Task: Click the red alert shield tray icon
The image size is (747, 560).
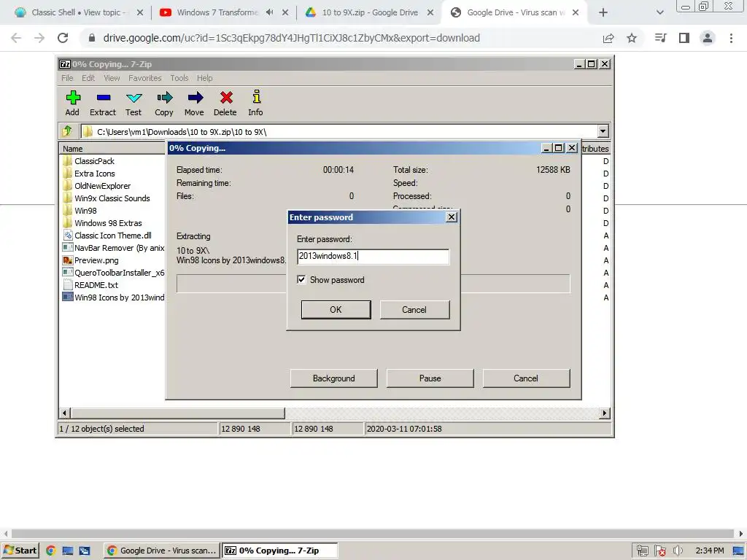Action: [x=659, y=551]
